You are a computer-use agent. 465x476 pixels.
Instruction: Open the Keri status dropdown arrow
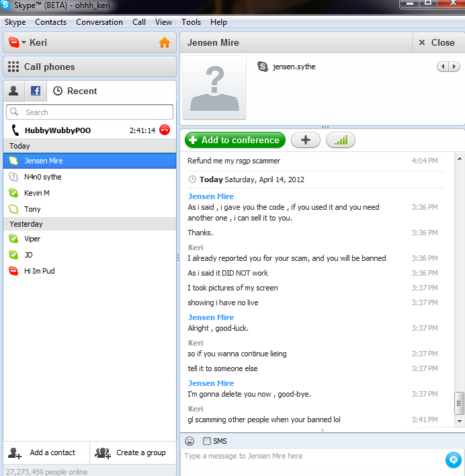pos(24,42)
